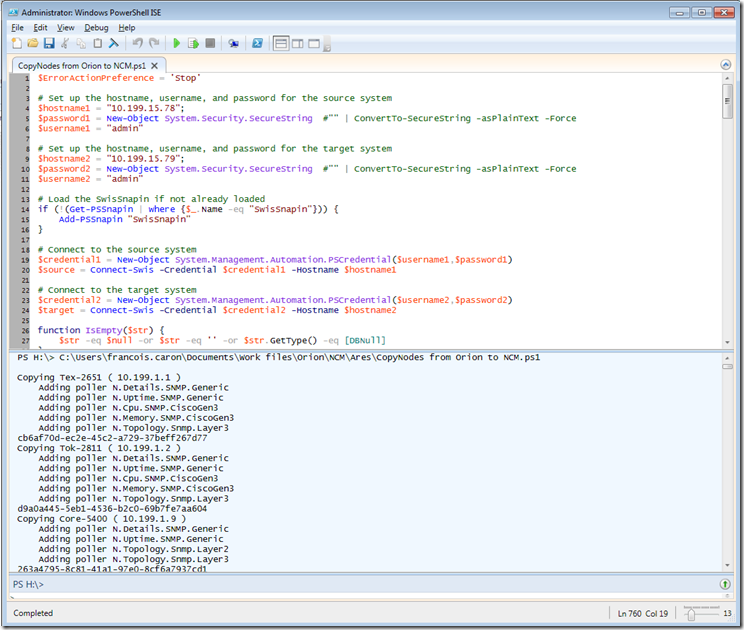Maximize the script pane layout
744x630 pixels.
click(314, 44)
